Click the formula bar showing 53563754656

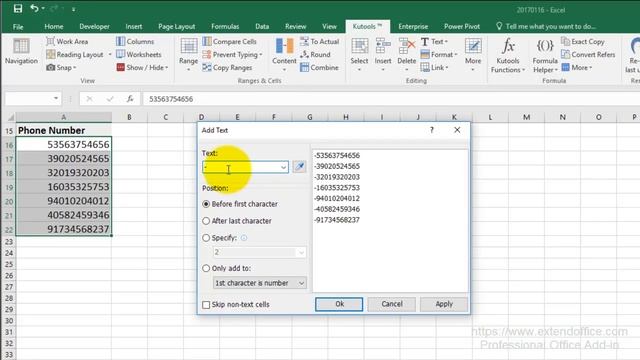pos(392,99)
